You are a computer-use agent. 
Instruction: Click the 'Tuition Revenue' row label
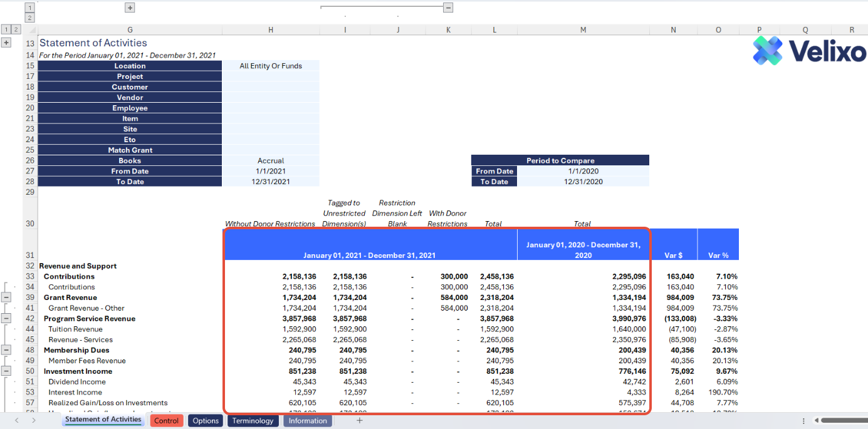[x=75, y=329]
